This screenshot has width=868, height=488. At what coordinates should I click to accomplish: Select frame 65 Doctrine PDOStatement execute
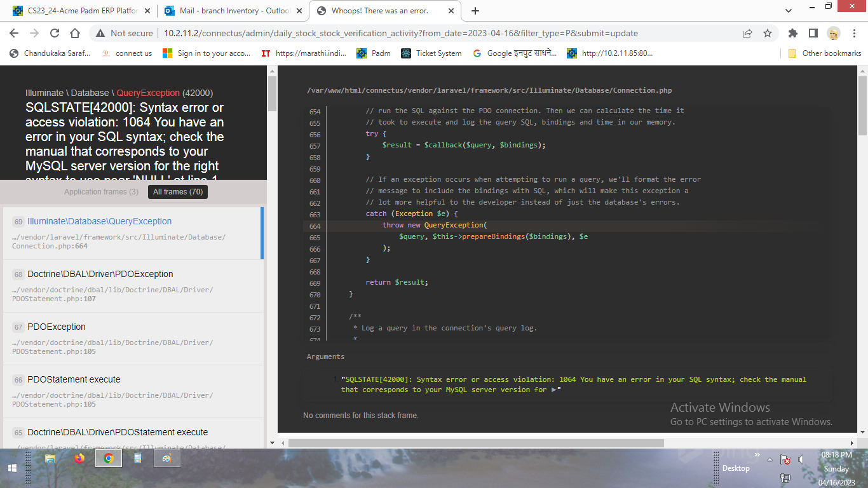pyautogui.click(x=133, y=434)
